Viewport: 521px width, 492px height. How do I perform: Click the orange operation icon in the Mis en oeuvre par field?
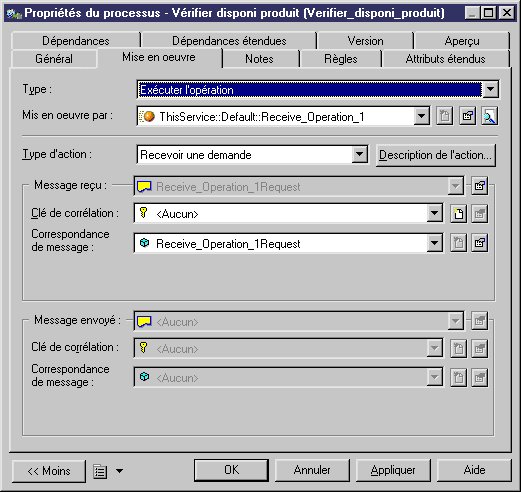pyautogui.click(x=149, y=116)
